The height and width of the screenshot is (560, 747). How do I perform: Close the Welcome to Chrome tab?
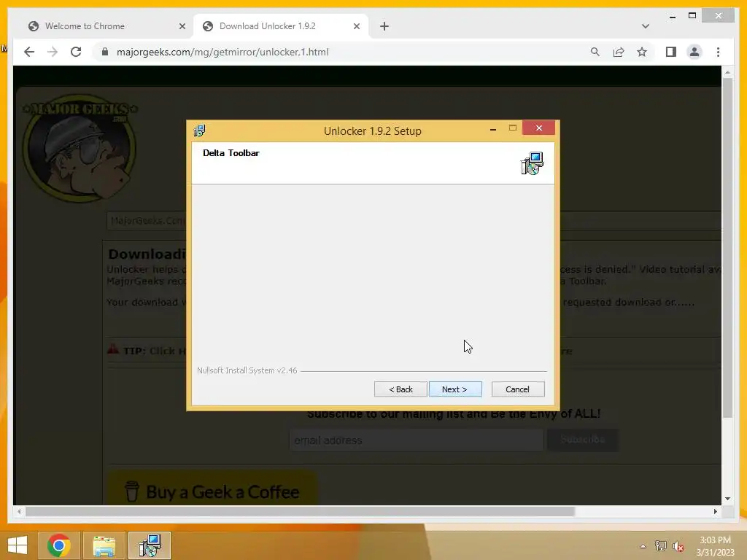182,26
